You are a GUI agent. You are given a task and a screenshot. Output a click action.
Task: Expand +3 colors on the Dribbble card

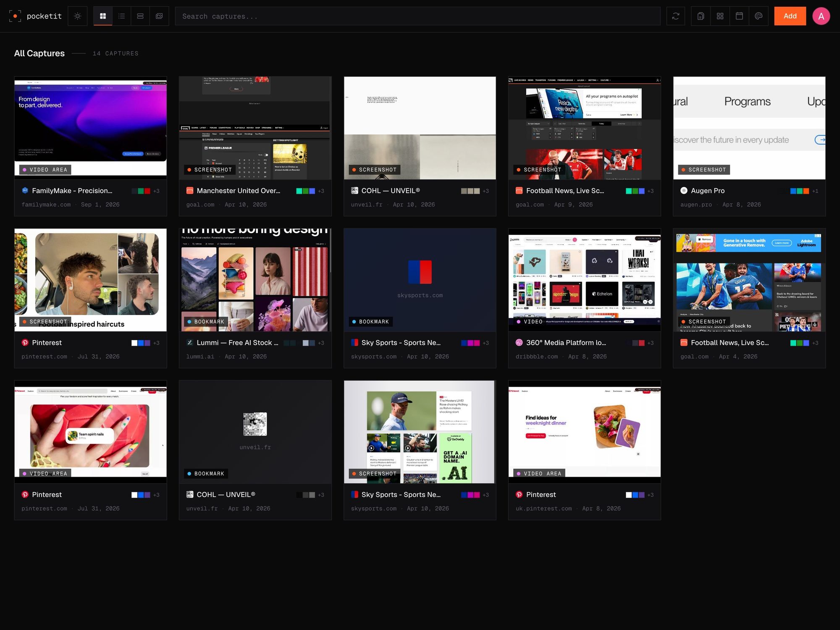(651, 343)
